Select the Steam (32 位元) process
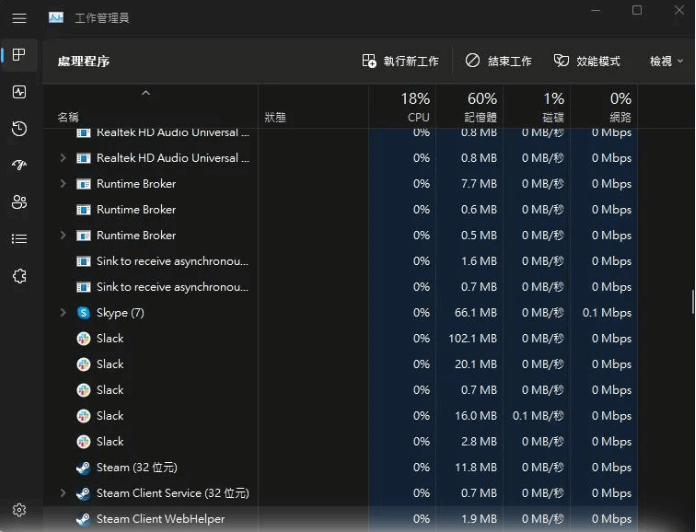The image size is (696, 532). 340,467
